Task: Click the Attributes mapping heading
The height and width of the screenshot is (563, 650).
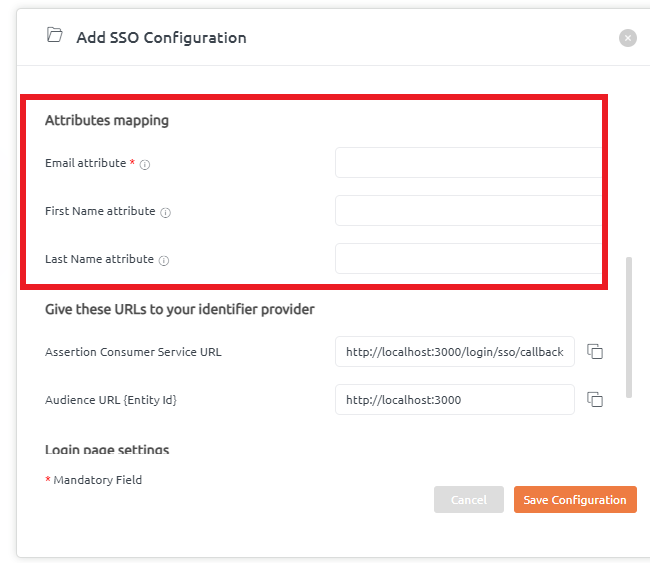Action: click(x=107, y=121)
